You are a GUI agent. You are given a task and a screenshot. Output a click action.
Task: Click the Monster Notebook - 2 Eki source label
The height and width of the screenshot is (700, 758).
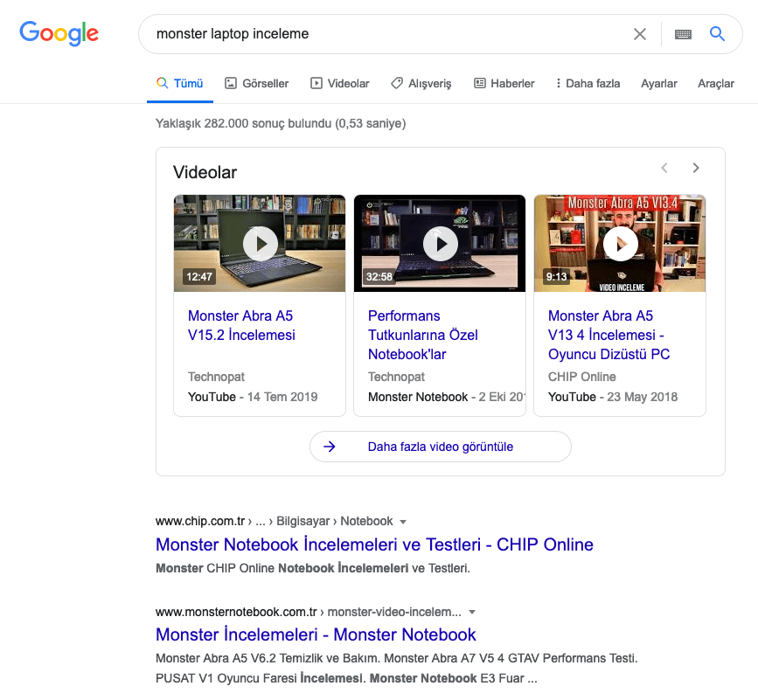point(446,397)
